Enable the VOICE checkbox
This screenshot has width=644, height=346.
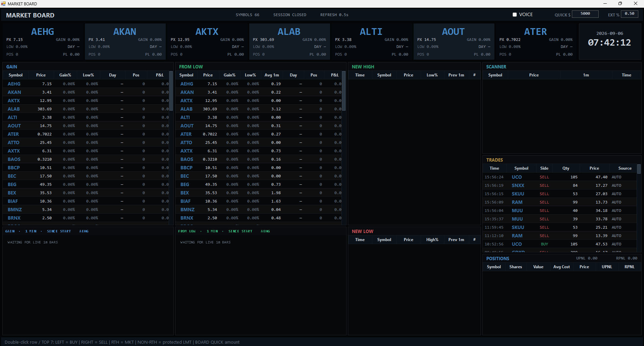tap(515, 15)
